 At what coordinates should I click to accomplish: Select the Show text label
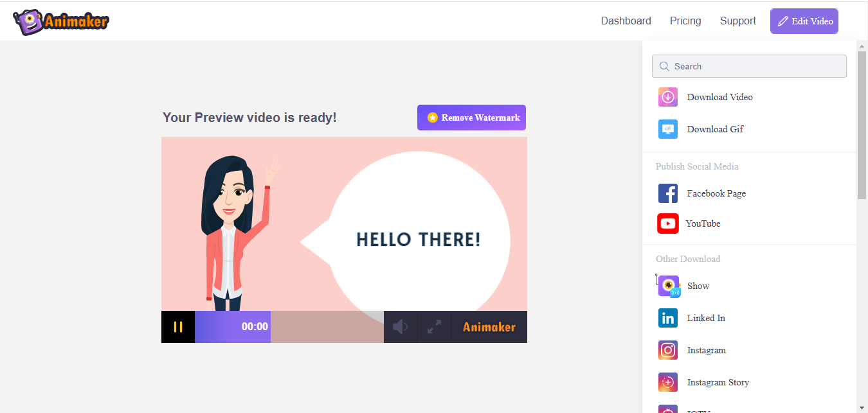click(698, 286)
